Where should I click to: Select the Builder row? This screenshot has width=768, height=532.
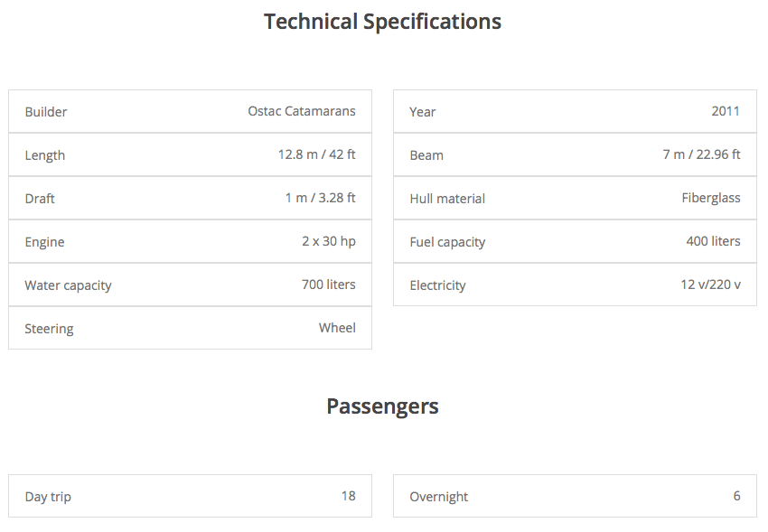pyautogui.click(x=190, y=111)
